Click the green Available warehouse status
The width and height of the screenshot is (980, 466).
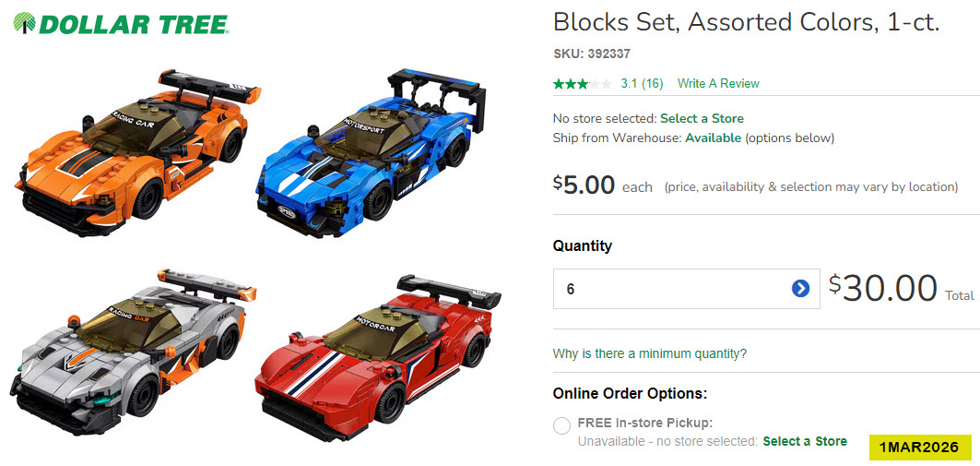tap(713, 137)
